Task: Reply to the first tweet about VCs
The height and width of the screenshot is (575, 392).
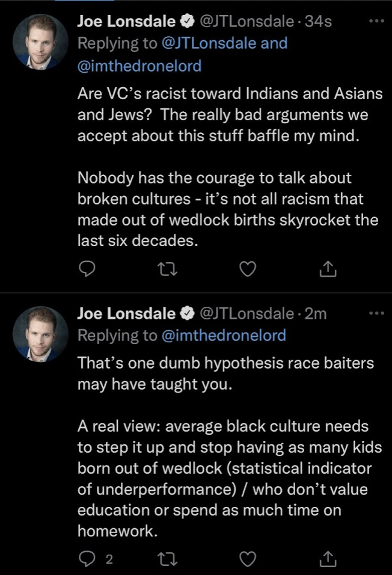Action: point(87,269)
